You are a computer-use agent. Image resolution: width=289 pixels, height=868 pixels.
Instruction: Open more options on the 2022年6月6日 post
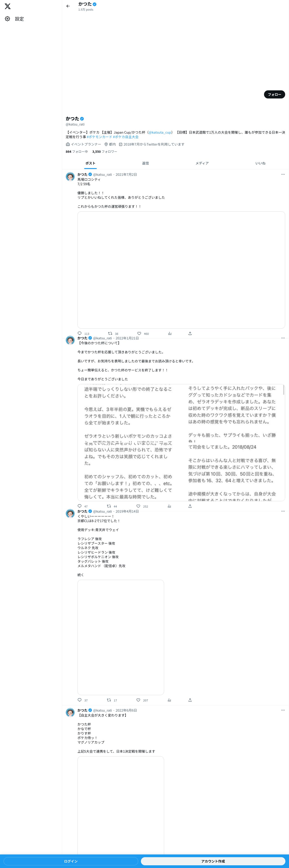[283, 710]
